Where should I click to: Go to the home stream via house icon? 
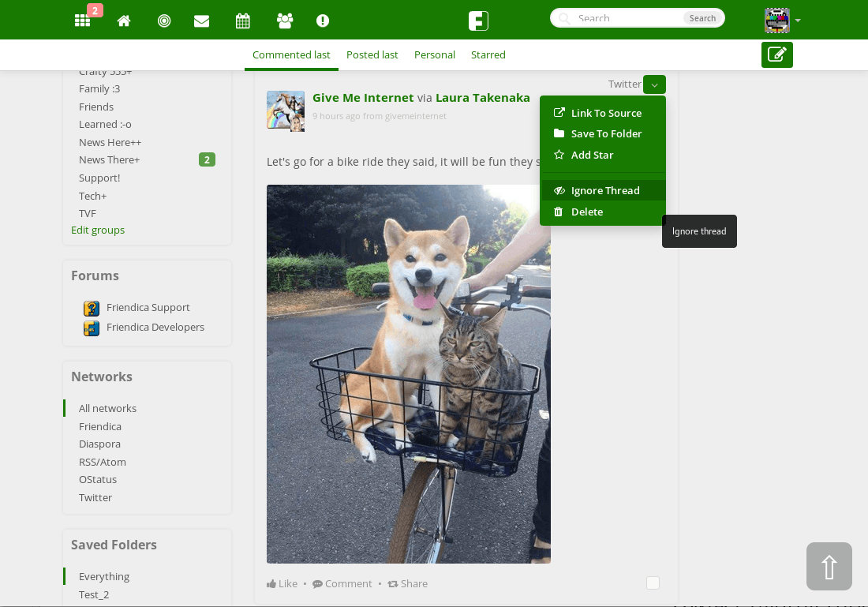coord(124,20)
